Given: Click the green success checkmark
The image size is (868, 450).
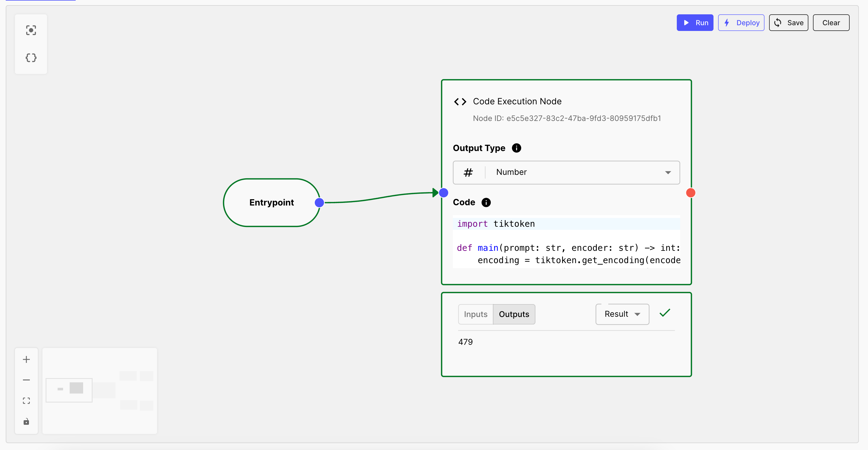Looking at the screenshot, I should click(665, 313).
